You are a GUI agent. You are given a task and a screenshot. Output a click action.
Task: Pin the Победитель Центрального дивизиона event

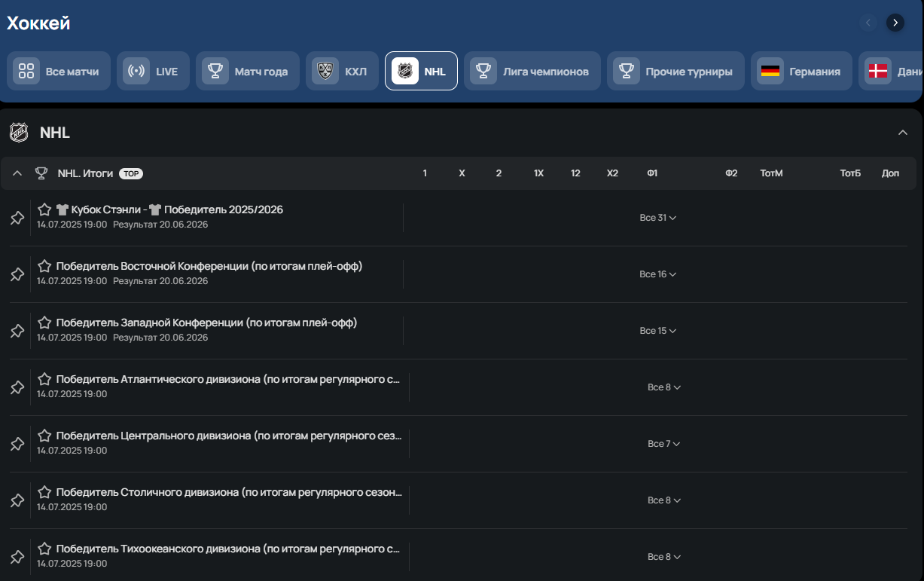(17, 444)
